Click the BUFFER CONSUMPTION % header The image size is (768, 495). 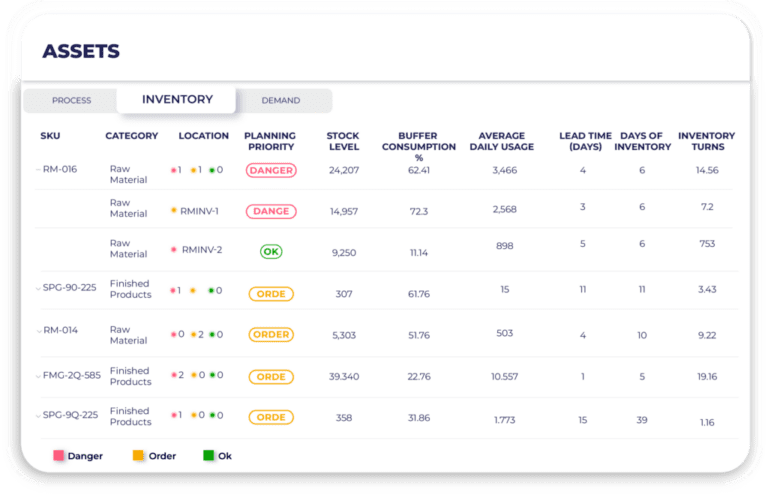click(x=418, y=146)
